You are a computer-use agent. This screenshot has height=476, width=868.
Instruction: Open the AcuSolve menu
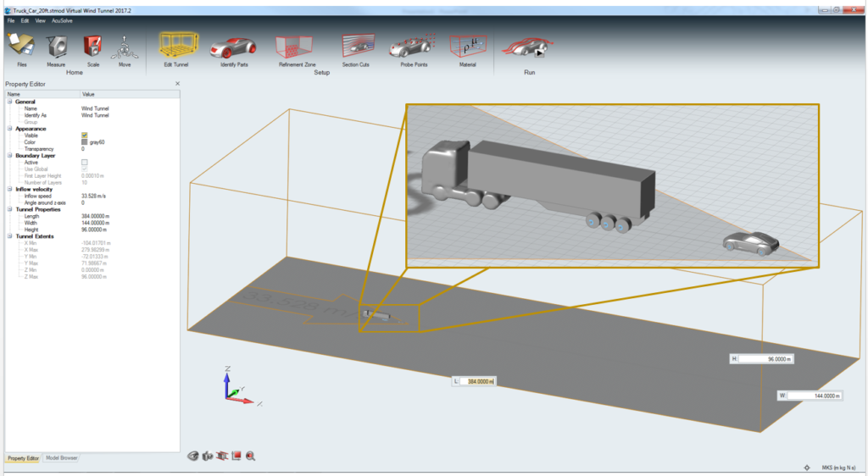[x=62, y=19]
